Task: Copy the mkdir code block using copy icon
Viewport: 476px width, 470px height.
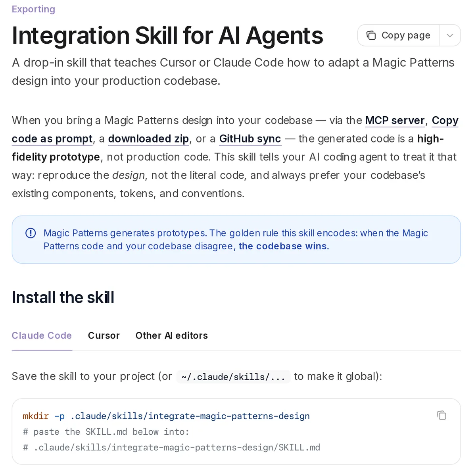Action: pyautogui.click(x=441, y=415)
